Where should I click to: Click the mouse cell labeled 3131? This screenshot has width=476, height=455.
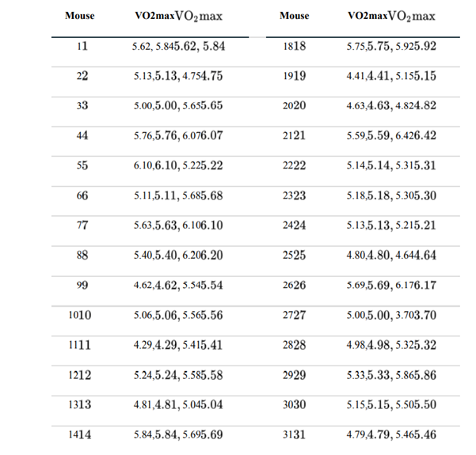click(x=295, y=434)
